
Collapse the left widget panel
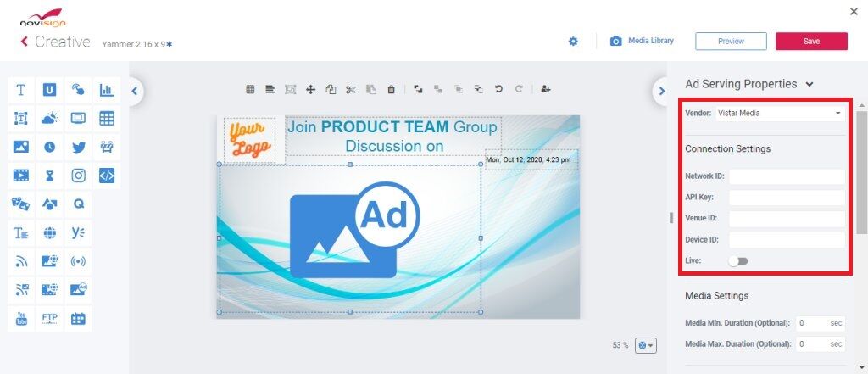coord(135,90)
